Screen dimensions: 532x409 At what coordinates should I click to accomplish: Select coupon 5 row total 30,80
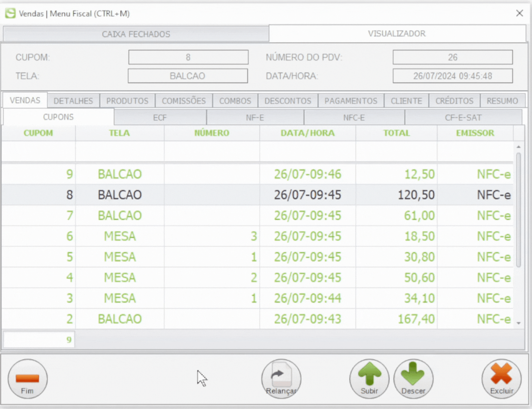(x=257, y=257)
